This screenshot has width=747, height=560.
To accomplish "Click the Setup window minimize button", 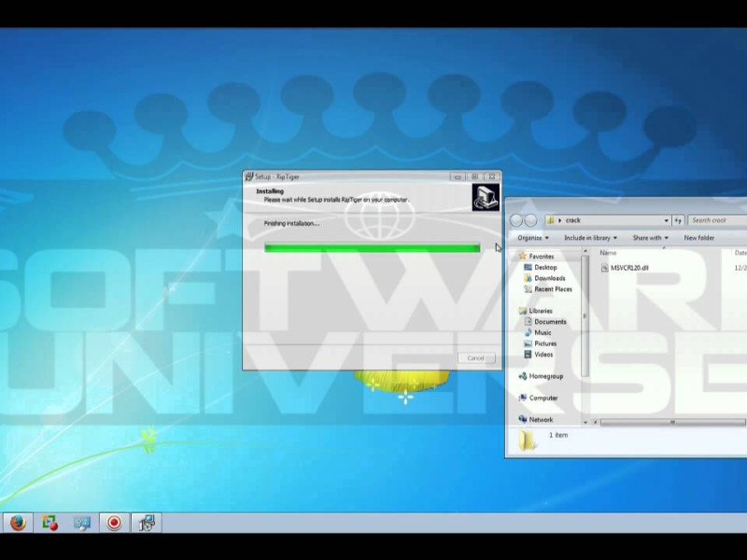I will (458, 176).
